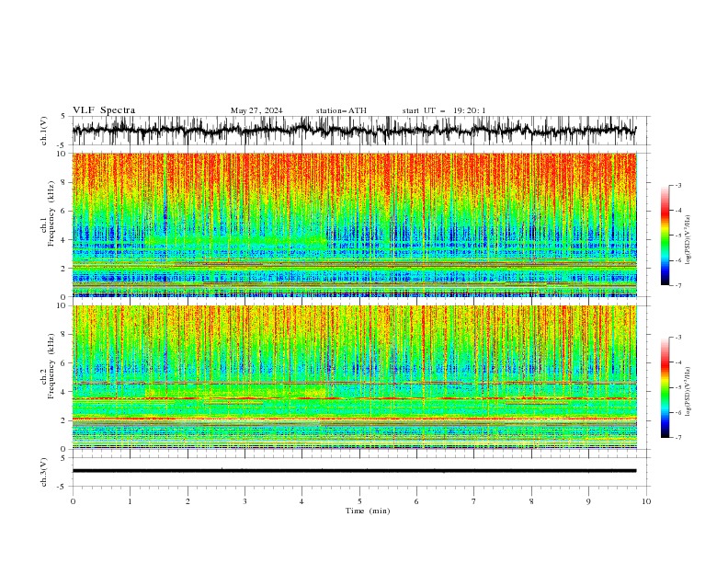Screen dimensions: 728x563
Task: Click time-axis tick label "3"
Action: click(x=245, y=501)
